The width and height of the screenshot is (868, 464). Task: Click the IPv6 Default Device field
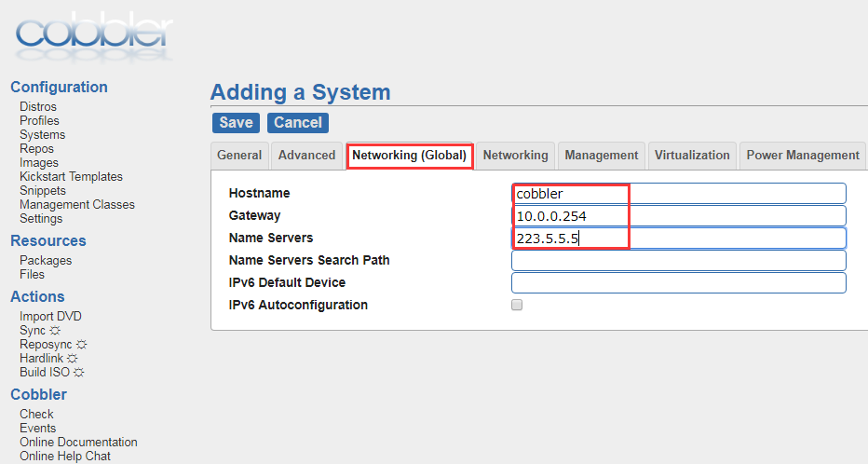tap(679, 283)
